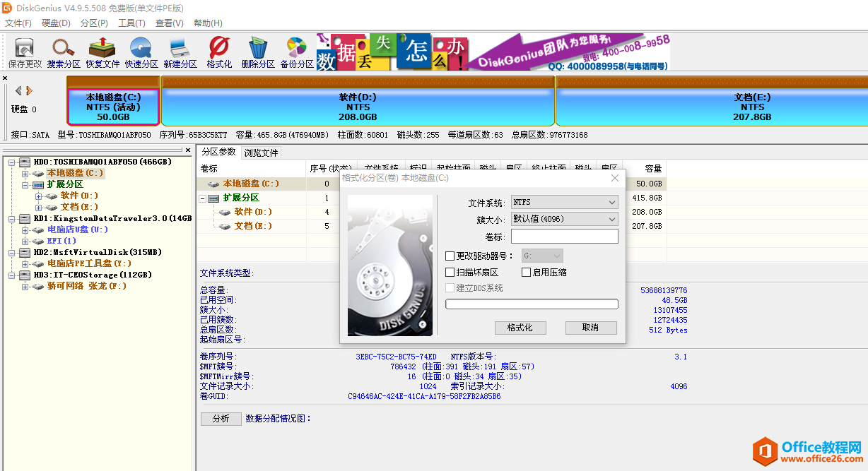Collapse the RD1 Kingston tree node
The width and height of the screenshot is (868, 471).
pyautogui.click(x=13, y=218)
